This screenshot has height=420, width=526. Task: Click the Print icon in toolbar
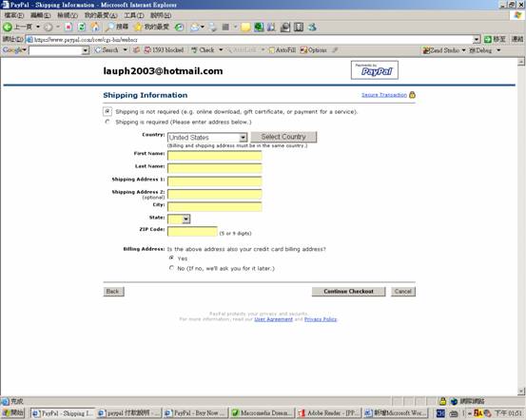pos(213,28)
